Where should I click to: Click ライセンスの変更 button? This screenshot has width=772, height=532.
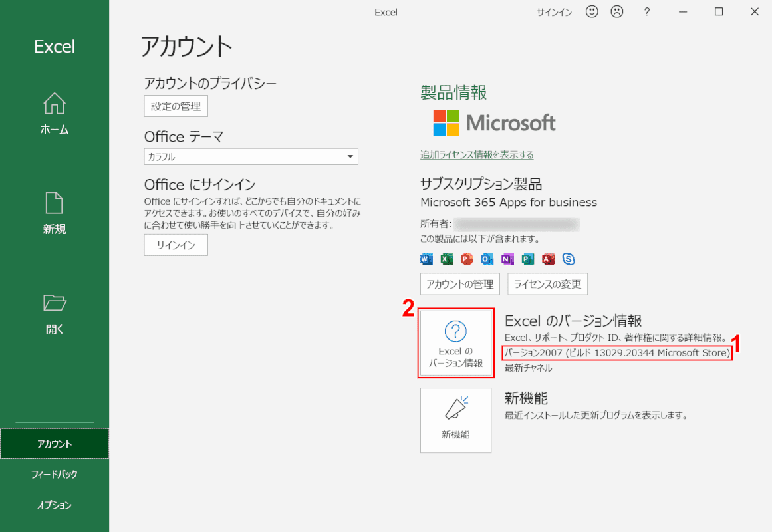pyautogui.click(x=547, y=284)
